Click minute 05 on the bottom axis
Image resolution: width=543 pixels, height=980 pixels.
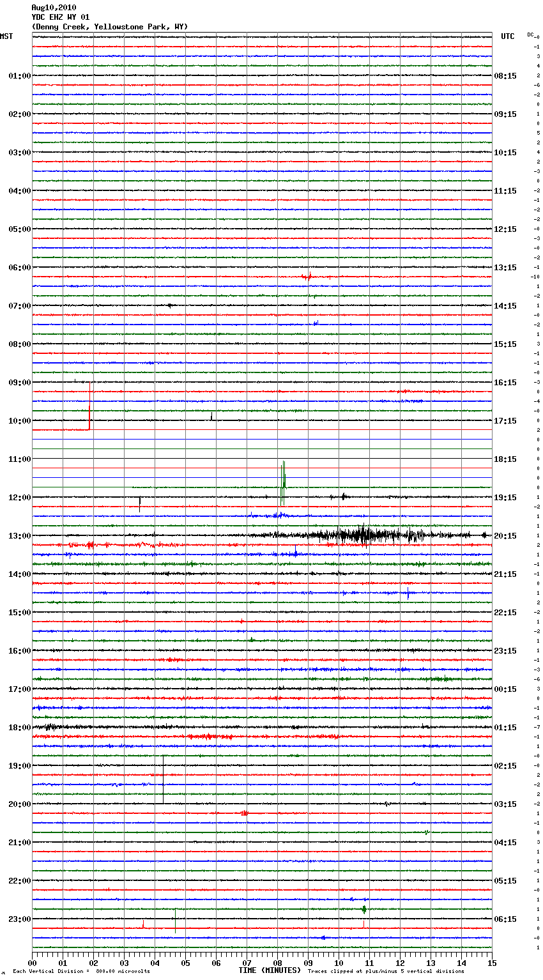pyautogui.click(x=185, y=963)
